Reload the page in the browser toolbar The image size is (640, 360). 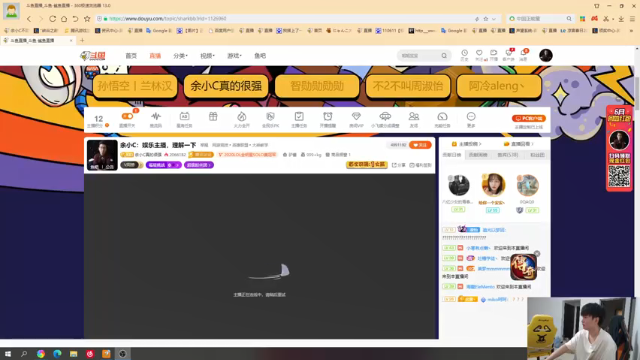point(53,19)
